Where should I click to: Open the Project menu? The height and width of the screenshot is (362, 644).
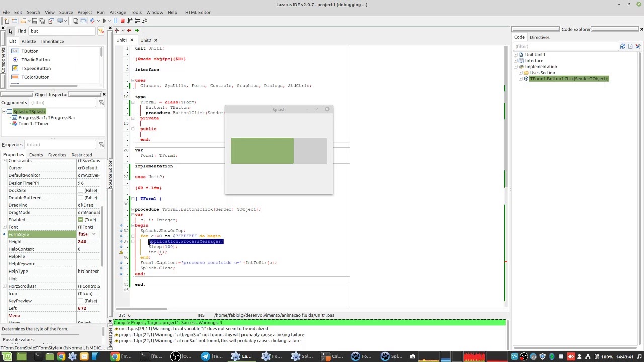(x=85, y=12)
